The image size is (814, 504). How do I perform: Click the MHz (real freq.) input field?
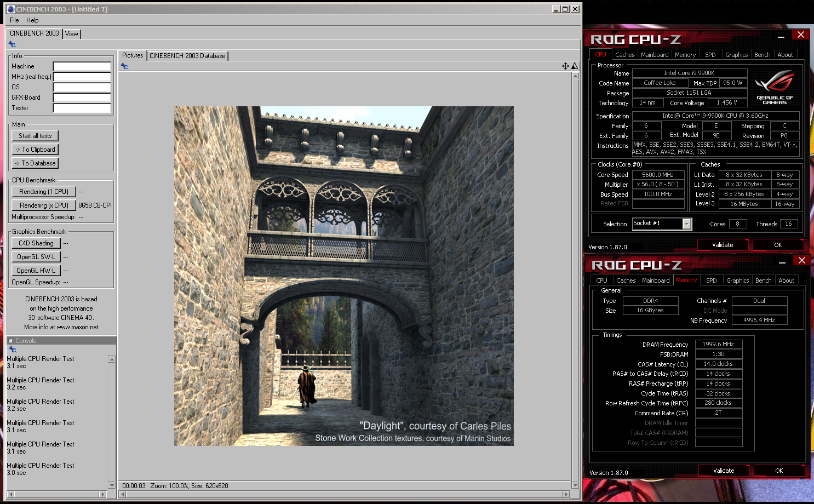coord(82,77)
